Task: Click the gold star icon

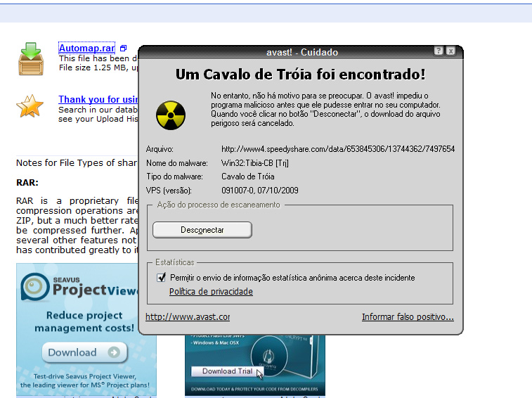Action: pyautogui.click(x=30, y=106)
